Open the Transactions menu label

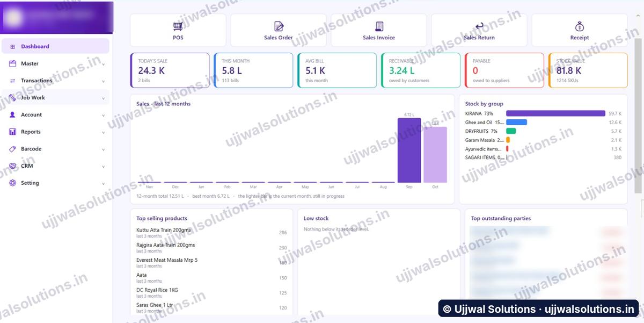tap(36, 81)
